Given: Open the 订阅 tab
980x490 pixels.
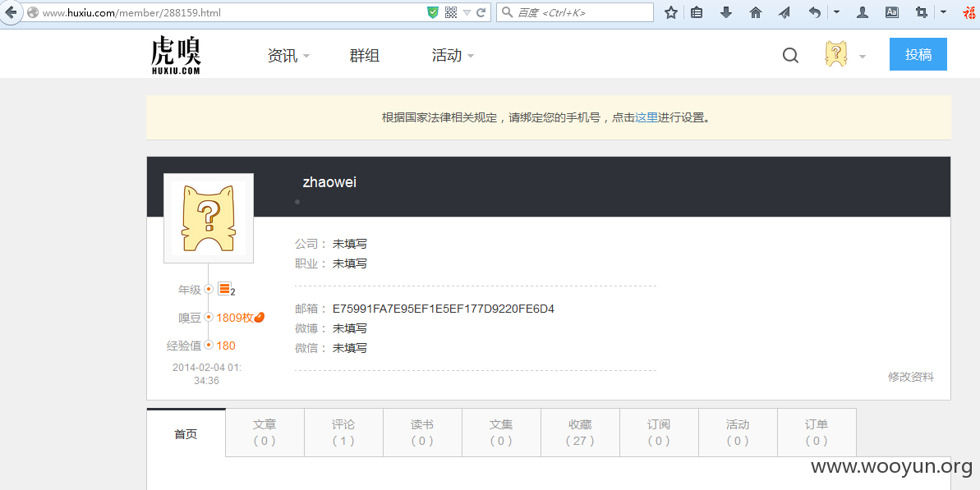Looking at the screenshot, I should pos(659,433).
